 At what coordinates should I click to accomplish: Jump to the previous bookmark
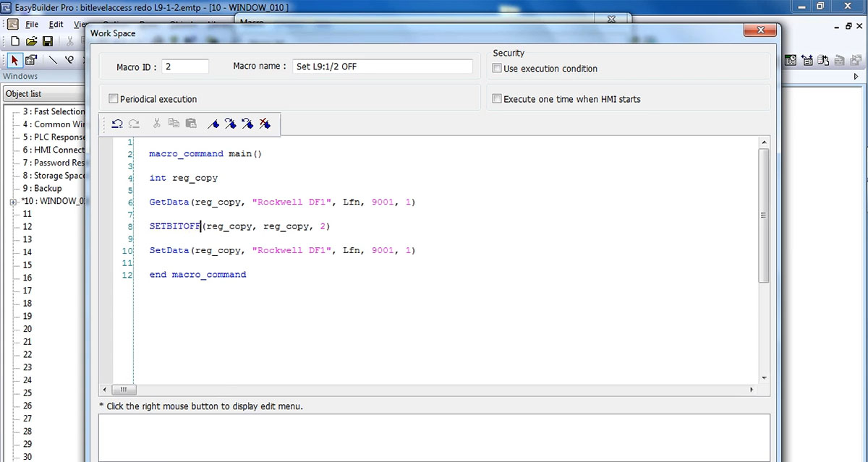pyautogui.click(x=248, y=124)
